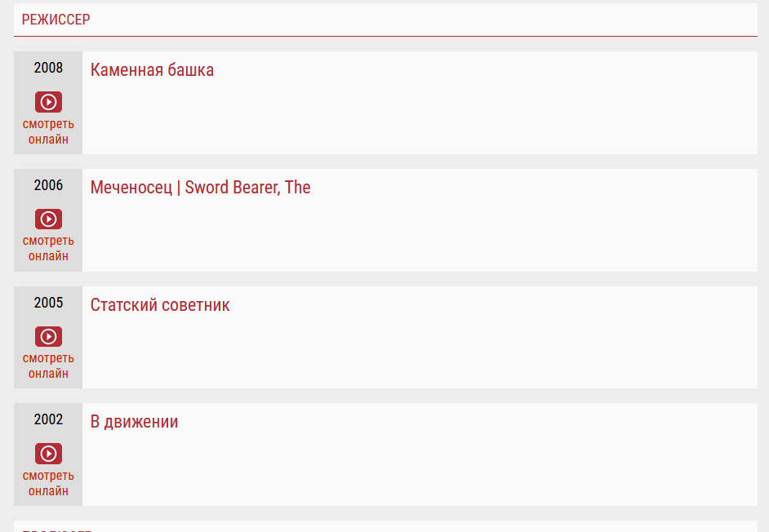This screenshot has width=769, height=532.
Task: Click the play icon for Каменная башка
Action: tap(48, 102)
